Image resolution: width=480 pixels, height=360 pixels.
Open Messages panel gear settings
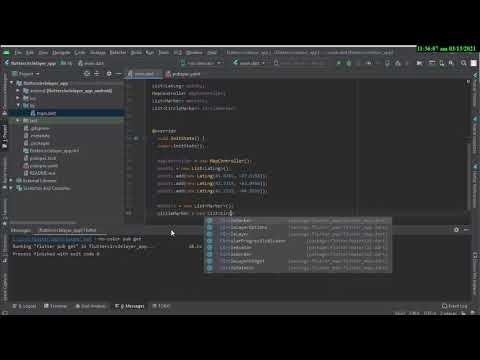[456, 230]
